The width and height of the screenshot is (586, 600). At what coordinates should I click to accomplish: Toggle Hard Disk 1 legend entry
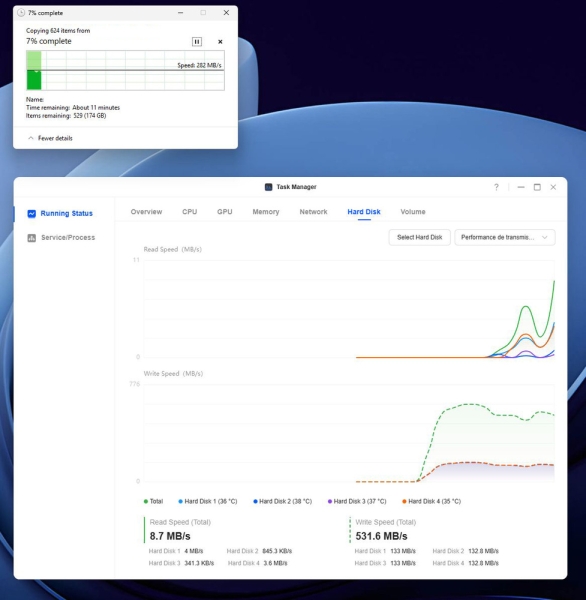(x=208, y=501)
